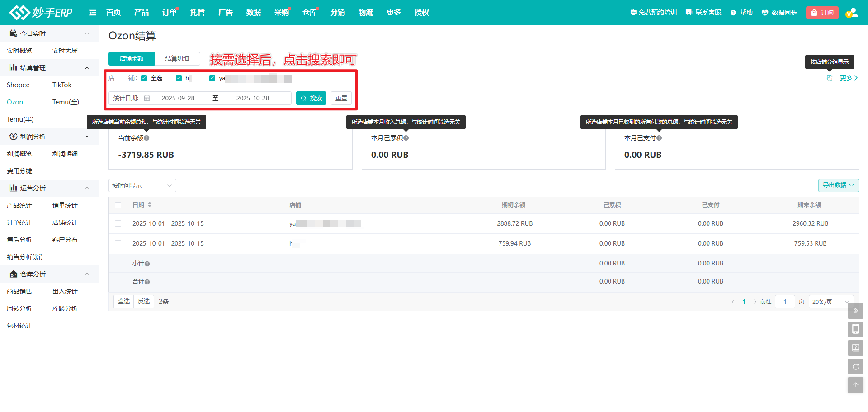The height and width of the screenshot is (412, 868).
Task: Uncheck the 全选 store checkbox
Action: (144, 78)
